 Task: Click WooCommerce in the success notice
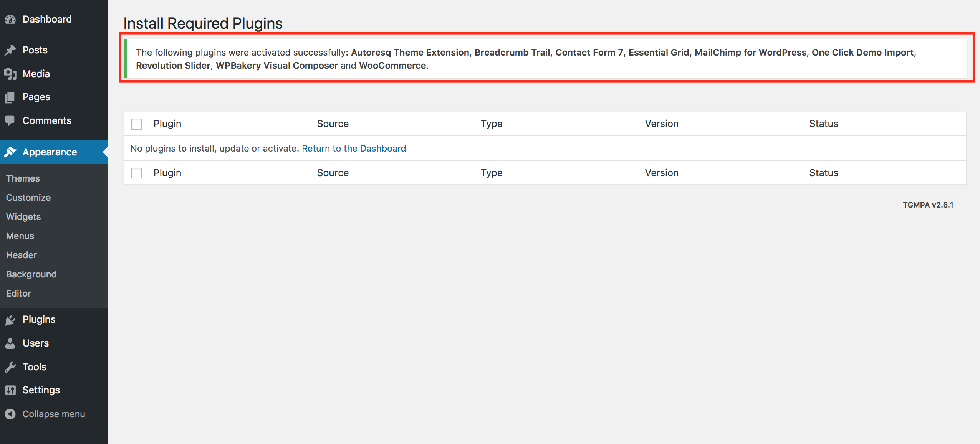(392, 66)
